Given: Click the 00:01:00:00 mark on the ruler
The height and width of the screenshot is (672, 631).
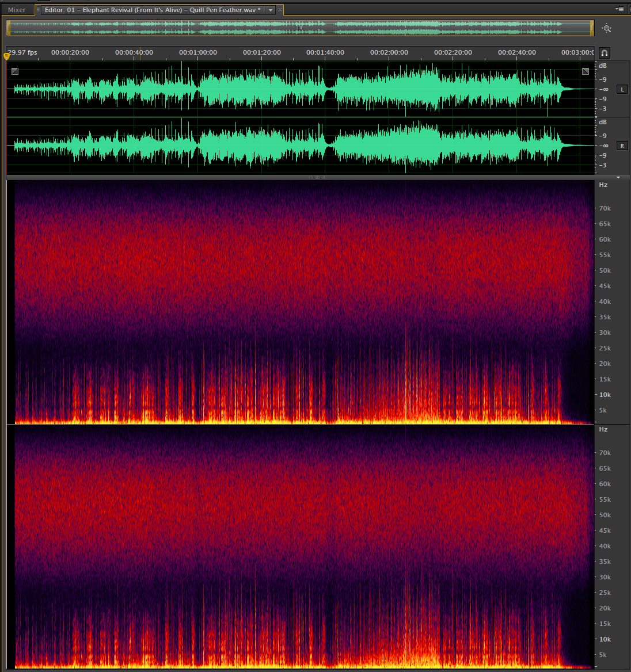Looking at the screenshot, I should 197,52.
